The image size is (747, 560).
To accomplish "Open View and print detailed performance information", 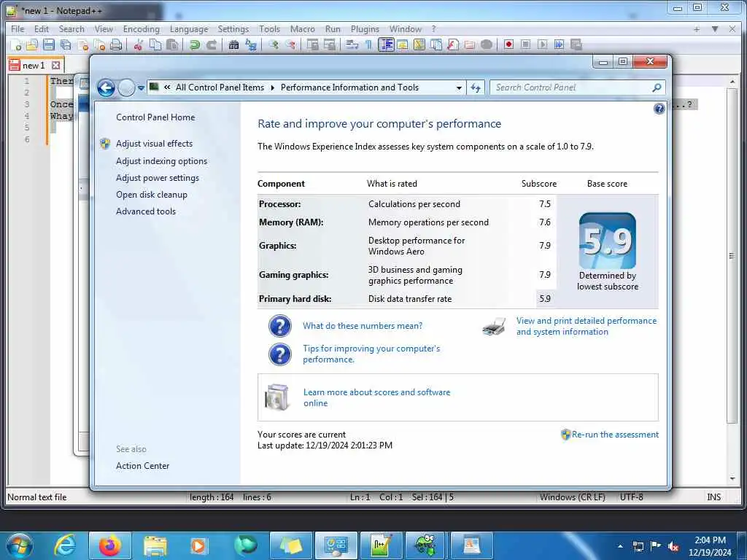I will 587,326.
